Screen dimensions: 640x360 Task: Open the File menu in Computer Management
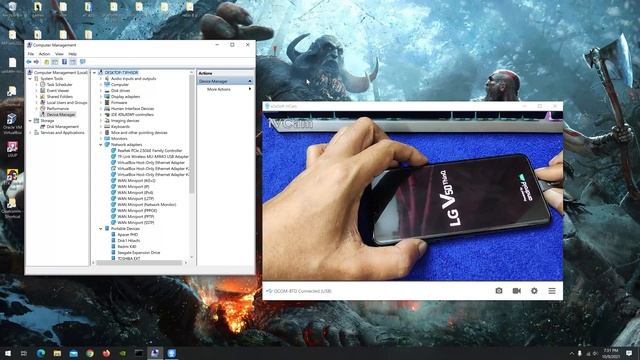pyautogui.click(x=31, y=54)
